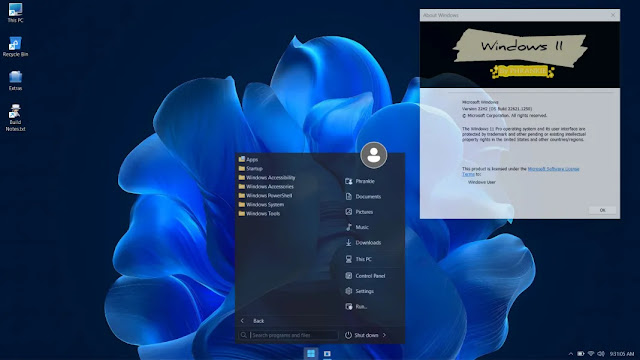
Task: Click the This PC icon in Start menu
Action: coord(349,259)
